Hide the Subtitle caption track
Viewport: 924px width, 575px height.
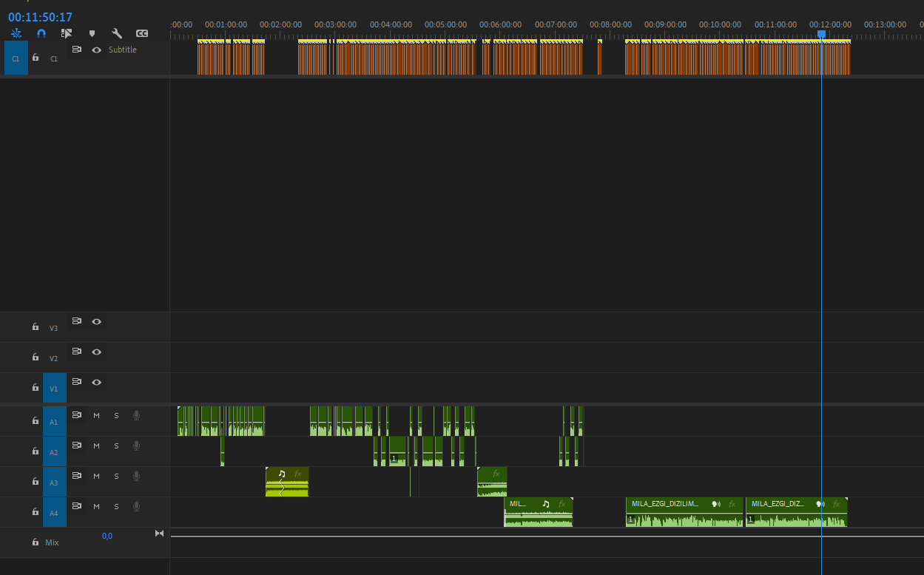96,50
